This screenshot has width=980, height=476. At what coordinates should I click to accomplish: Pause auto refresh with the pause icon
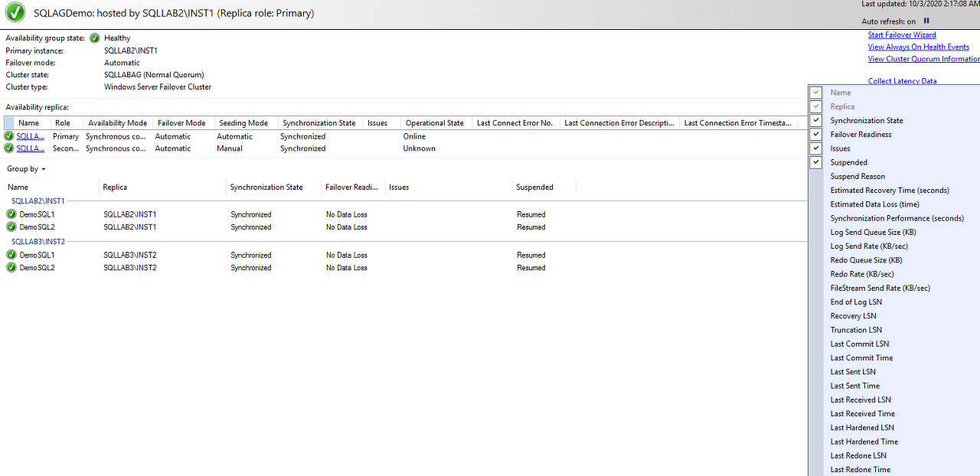tap(926, 21)
